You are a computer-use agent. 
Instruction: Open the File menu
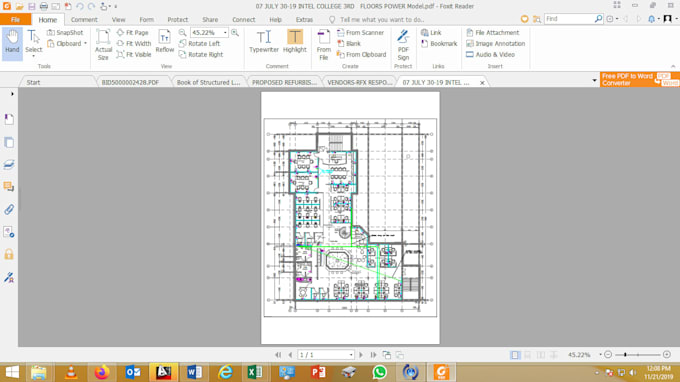coord(16,20)
